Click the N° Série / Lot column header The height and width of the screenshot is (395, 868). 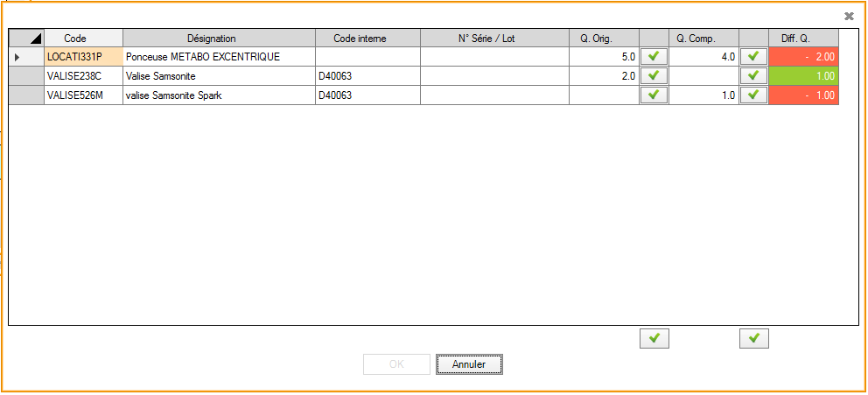pos(493,38)
